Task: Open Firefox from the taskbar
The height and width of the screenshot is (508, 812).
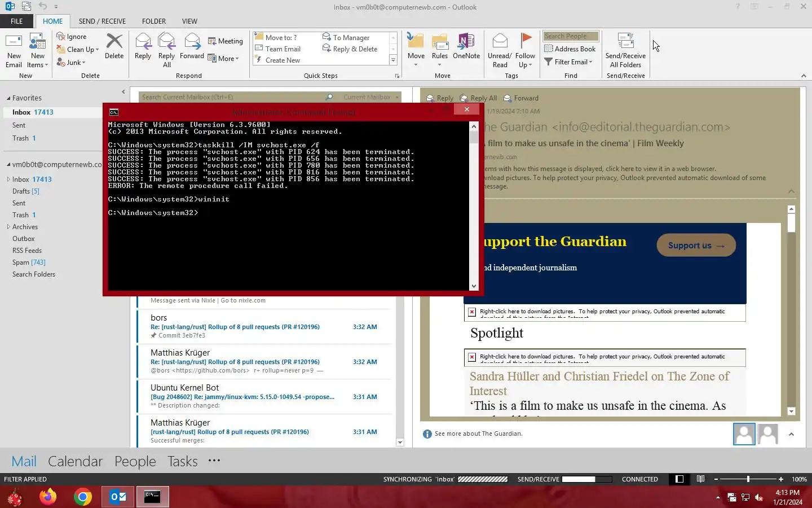Action: point(48,497)
